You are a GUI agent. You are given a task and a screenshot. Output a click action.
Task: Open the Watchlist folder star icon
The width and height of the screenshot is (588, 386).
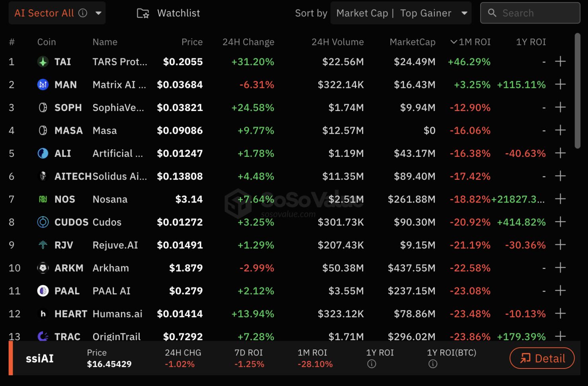coord(143,14)
